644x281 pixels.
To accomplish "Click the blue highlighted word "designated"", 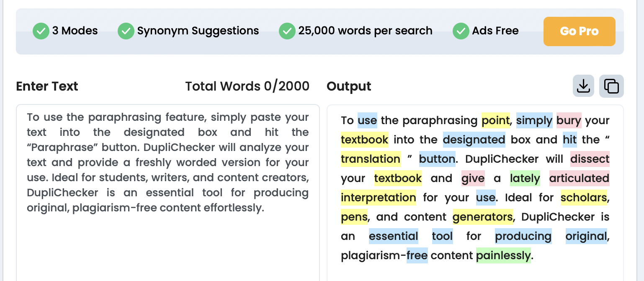I will coord(474,140).
